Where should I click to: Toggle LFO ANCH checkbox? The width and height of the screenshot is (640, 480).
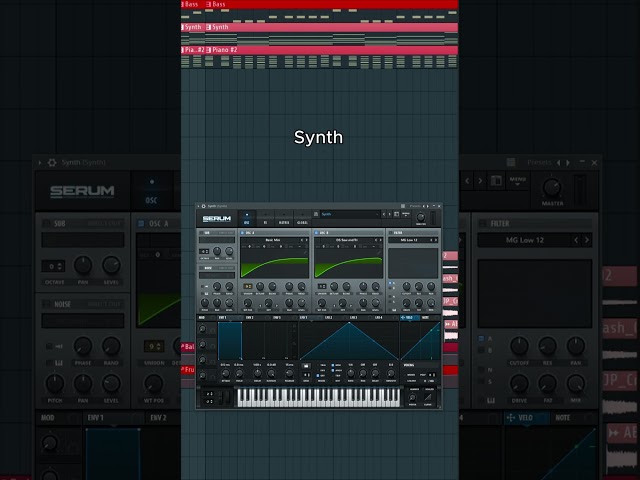pos(333,370)
